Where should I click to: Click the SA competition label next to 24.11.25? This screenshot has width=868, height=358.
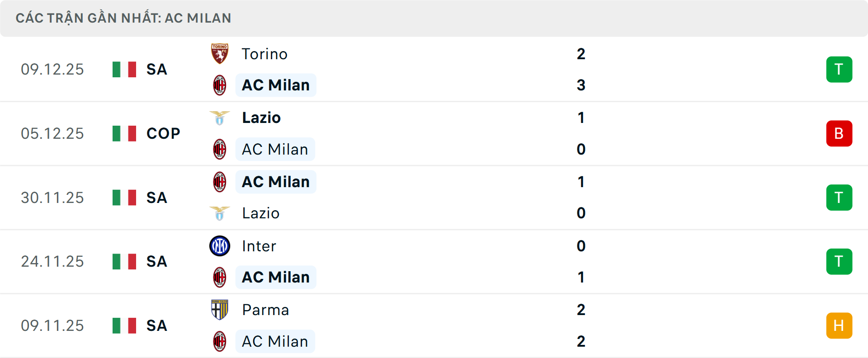(x=156, y=261)
